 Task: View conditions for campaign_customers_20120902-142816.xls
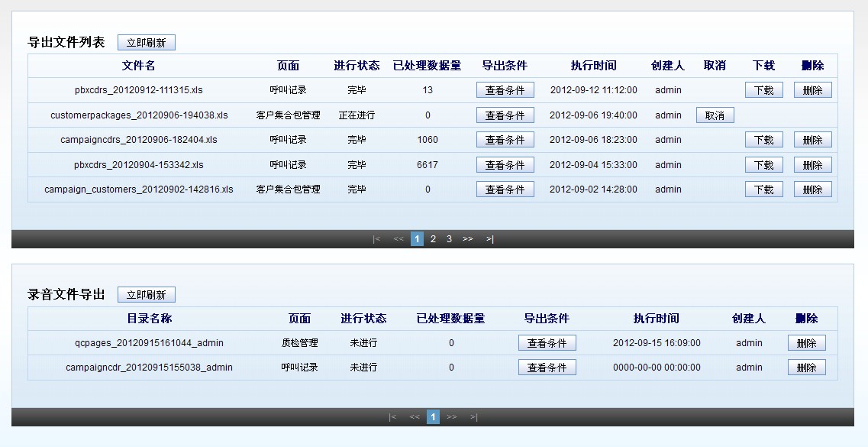[x=505, y=189]
